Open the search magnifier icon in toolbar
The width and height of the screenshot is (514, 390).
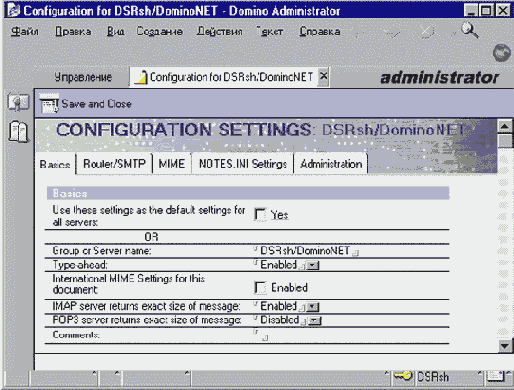(x=470, y=30)
